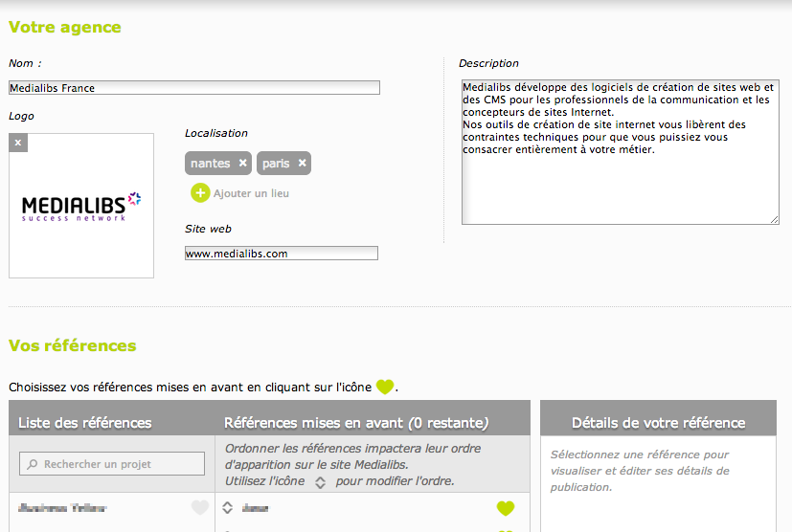Image resolution: width=792 pixels, height=532 pixels.
Task: Click the Vos références heading
Action: point(73,345)
